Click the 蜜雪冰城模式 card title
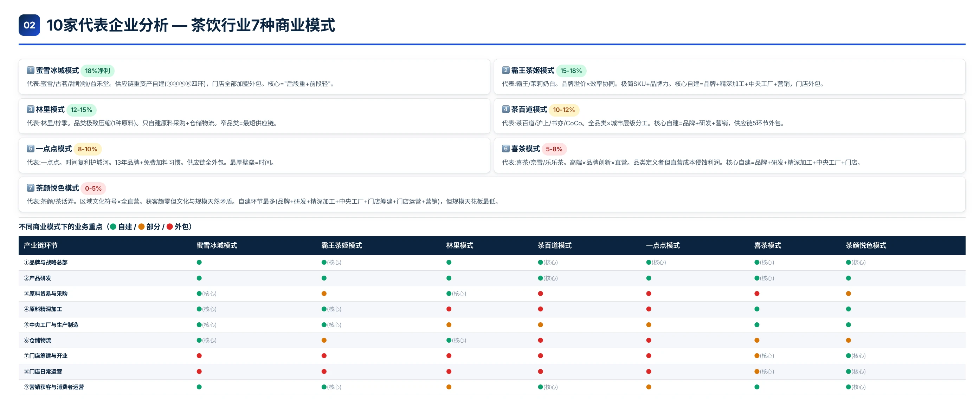The width and height of the screenshot is (980, 408). click(x=57, y=70)
